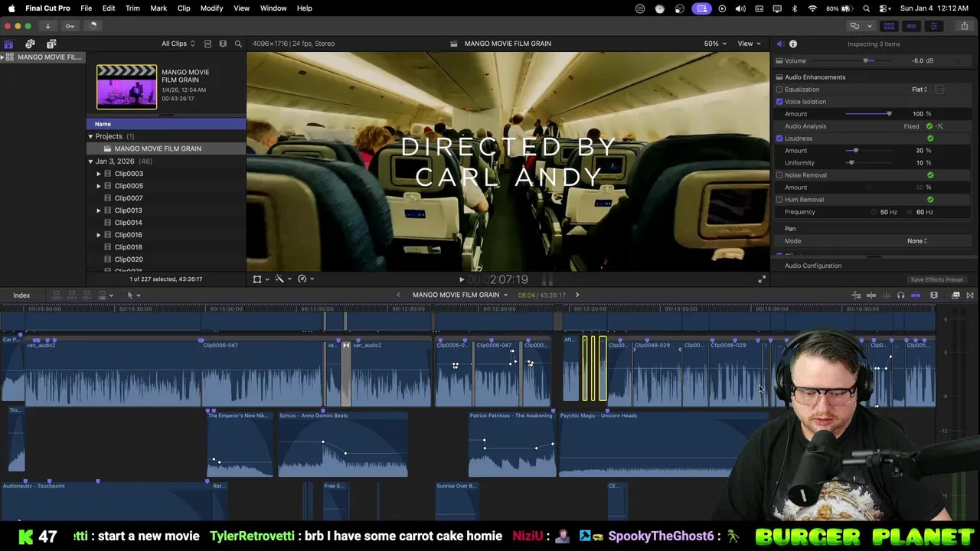Open the Mark menu
This screenshot has width=980, height=551.
[158, 8]
